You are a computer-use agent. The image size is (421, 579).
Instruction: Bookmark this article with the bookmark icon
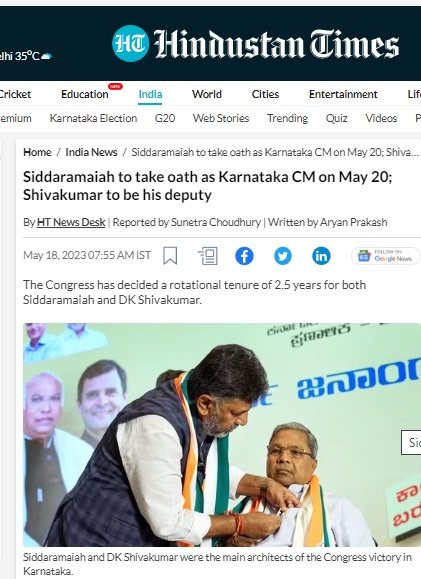click(x=170, y=256)
